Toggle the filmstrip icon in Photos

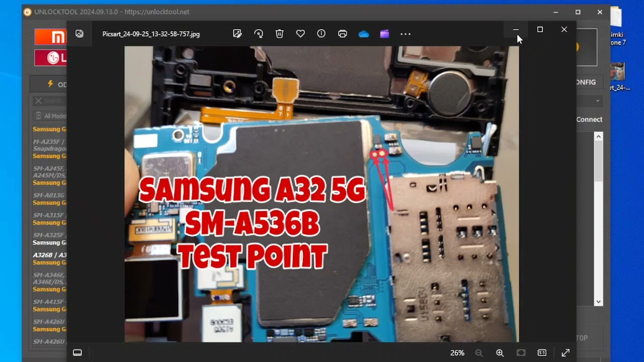77,353
